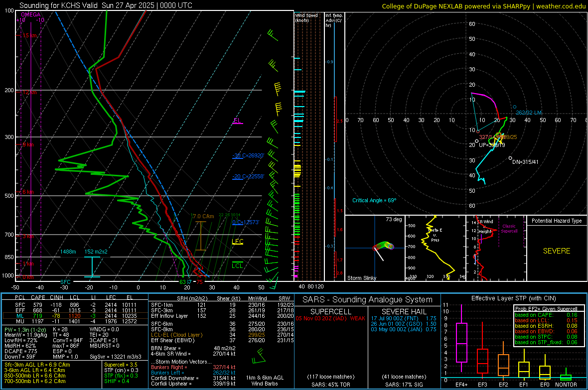
Task: Click the SFC parcel CAPE value 579
Action: point(37,305)
